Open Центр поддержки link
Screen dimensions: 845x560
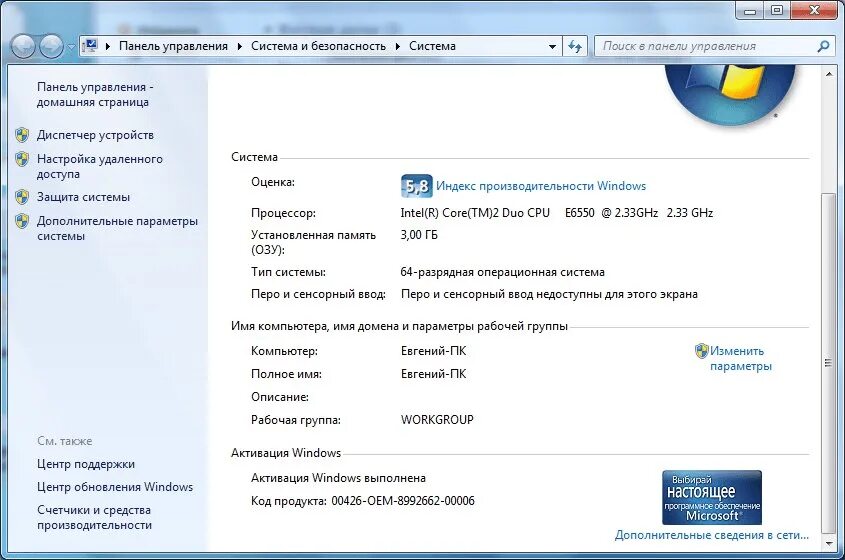tap(86, 464)
